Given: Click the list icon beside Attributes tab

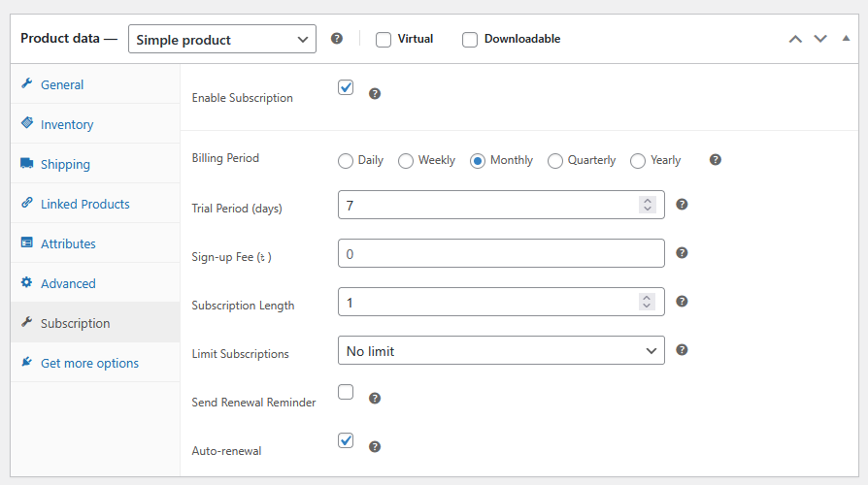Looking at the screenshot, I should point(26,242).
